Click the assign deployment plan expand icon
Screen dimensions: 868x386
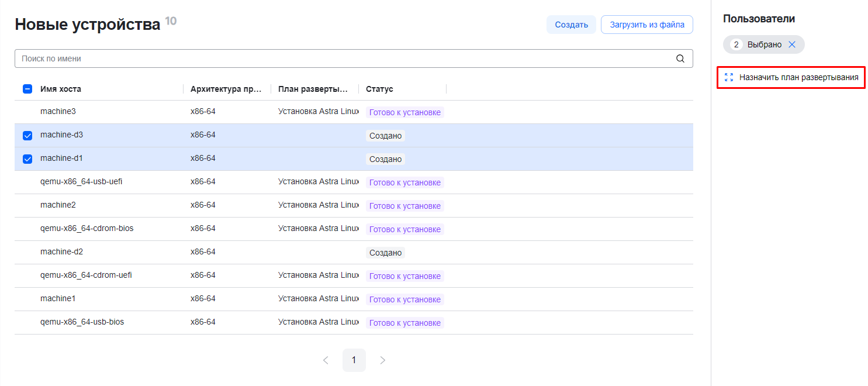pos(728,77)
